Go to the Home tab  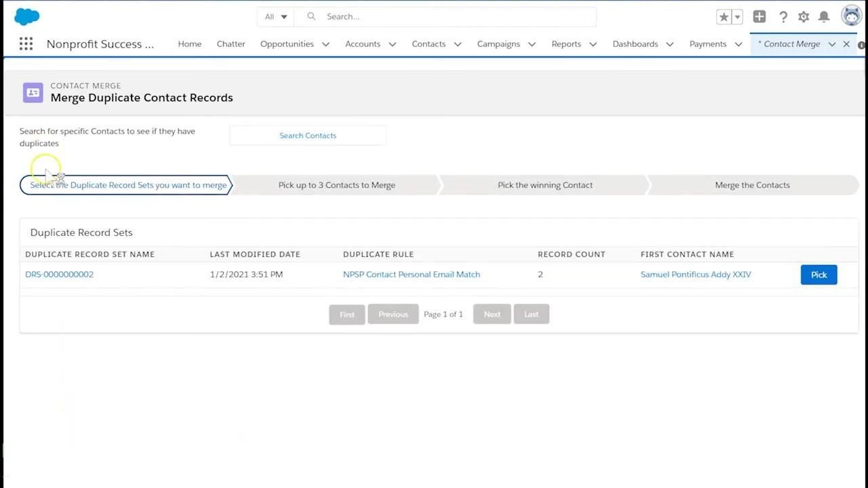tap(190, 44)
